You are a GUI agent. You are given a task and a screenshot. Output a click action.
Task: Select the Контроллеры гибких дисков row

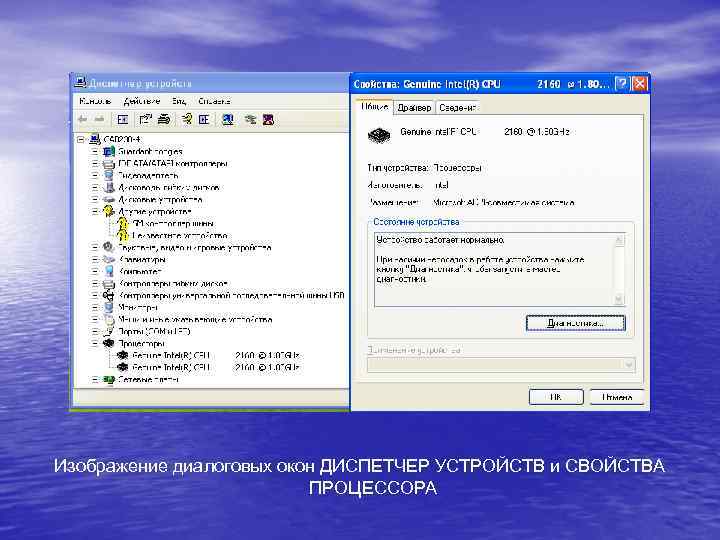[173, 283]
